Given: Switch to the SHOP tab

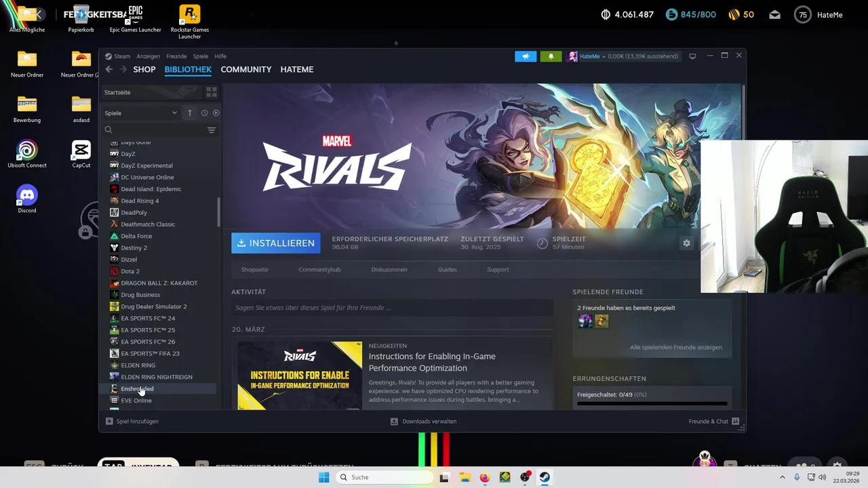Looking at the screenshot, I should (x=144, y=69).
